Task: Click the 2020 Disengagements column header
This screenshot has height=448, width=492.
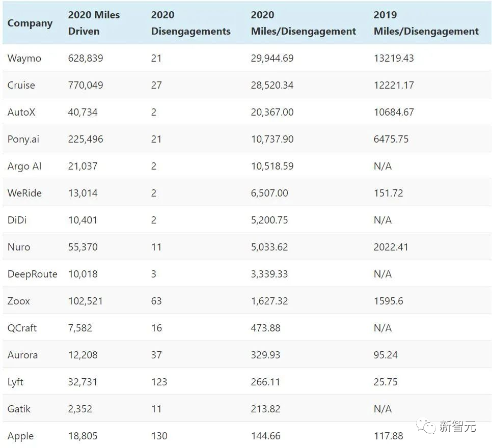Action: point(190,23)
